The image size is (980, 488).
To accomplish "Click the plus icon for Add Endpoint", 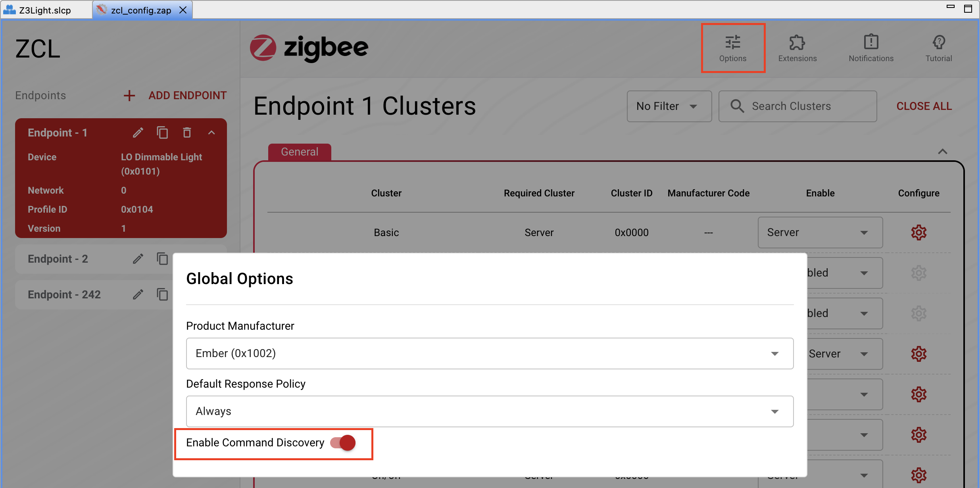I will tap(129, 96).
